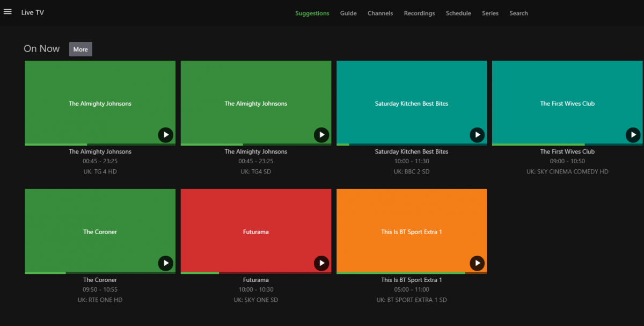Open the Series tab
Screen dimensions: 644x326
pyautogui.click(x=490, y=13)
